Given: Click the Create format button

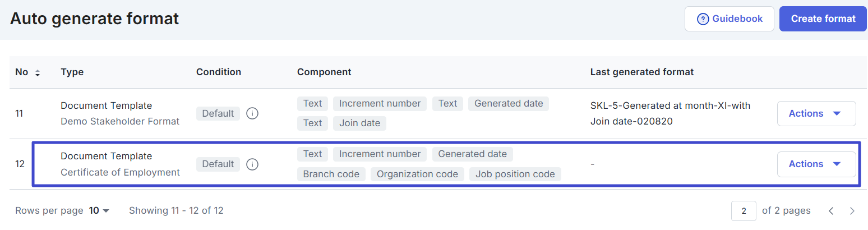Looking at the screenshot, I should (x=823, y=19).
